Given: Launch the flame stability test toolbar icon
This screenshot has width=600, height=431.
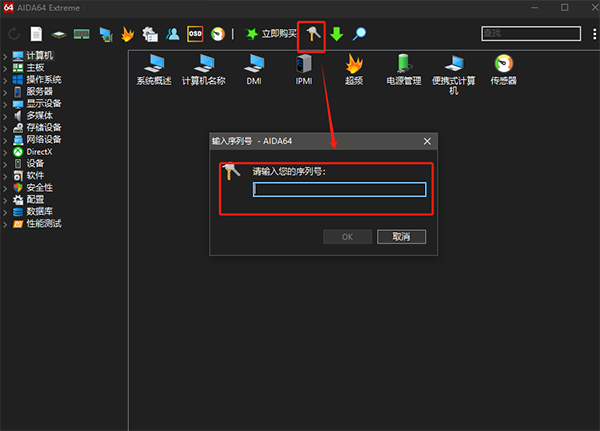Looking at the screenshot, I should (127, 34).
